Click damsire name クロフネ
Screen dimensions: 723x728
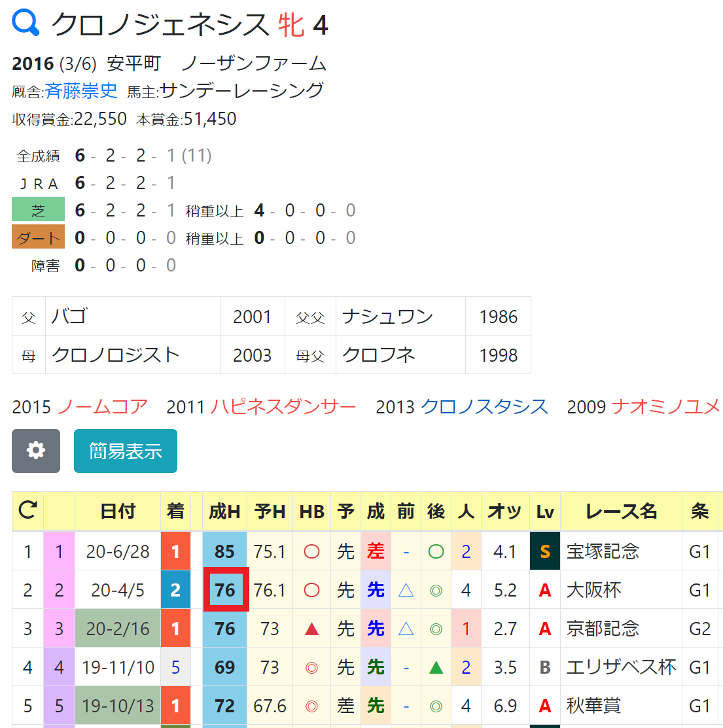pos(378,355)
